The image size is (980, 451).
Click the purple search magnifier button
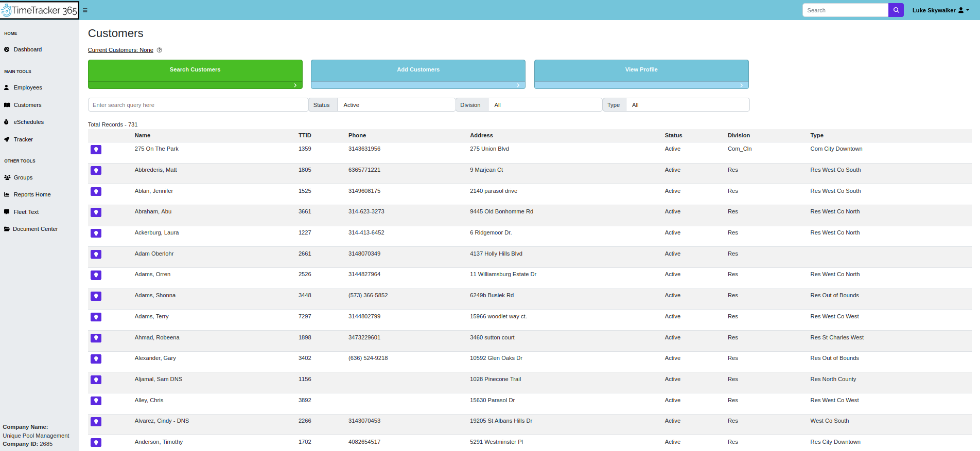click(x=896, y=10)
